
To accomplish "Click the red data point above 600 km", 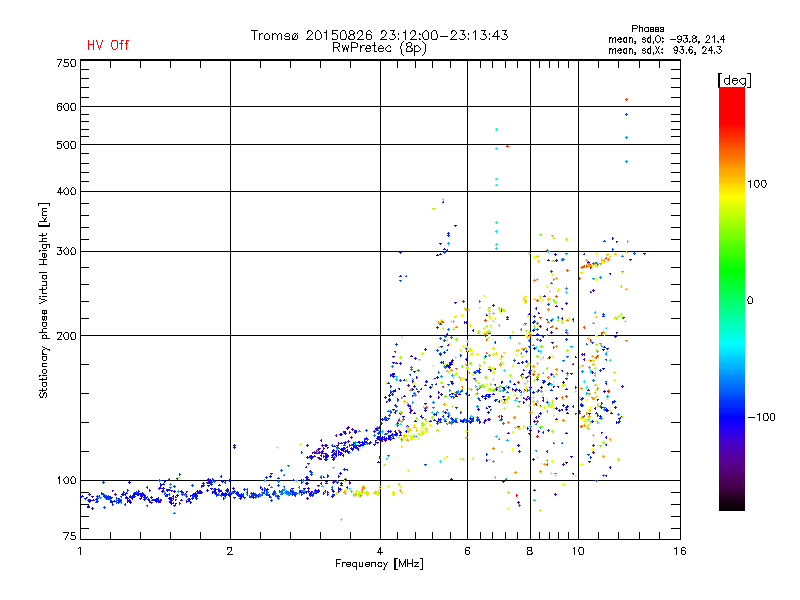I will (627, 99).
